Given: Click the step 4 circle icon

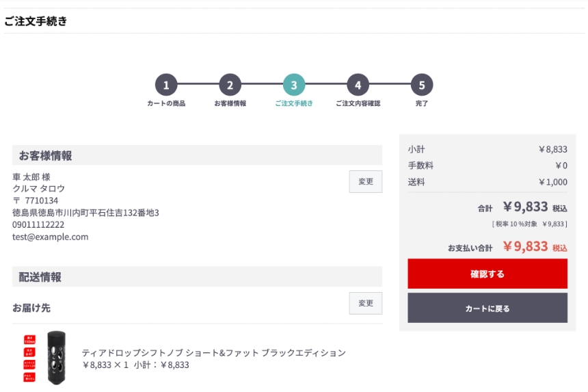Looking at the screenshot, I should [358, 86].
